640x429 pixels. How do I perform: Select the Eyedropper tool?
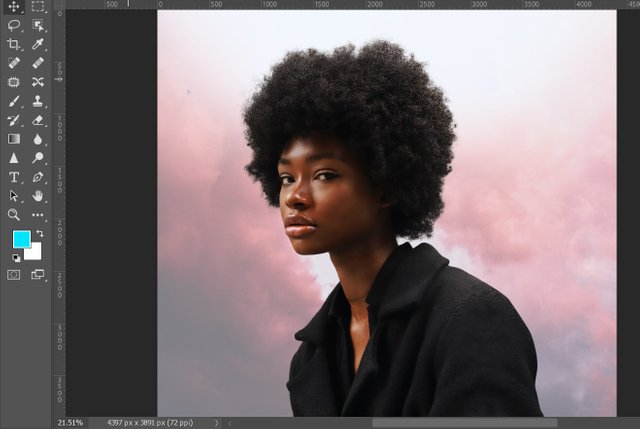38,44
